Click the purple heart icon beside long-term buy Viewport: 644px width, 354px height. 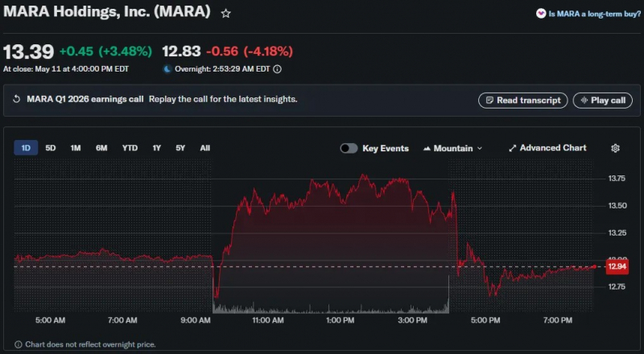click(x=540, y=14)
